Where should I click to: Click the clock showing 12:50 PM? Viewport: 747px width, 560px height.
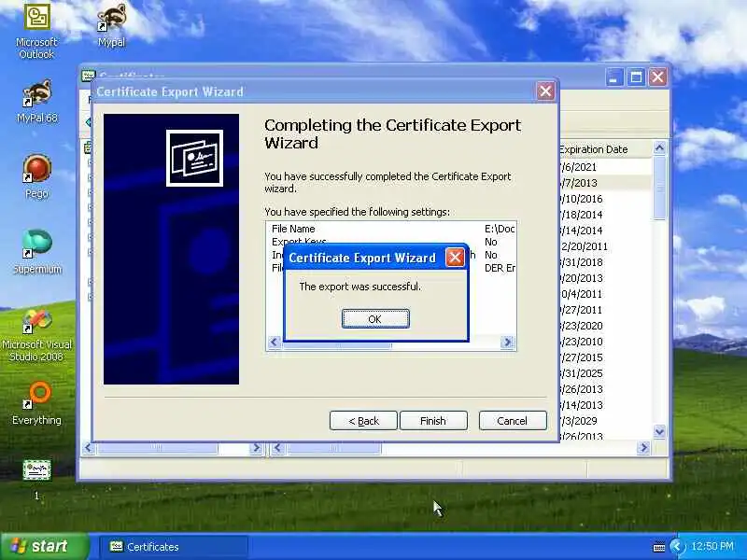(712, 546)
